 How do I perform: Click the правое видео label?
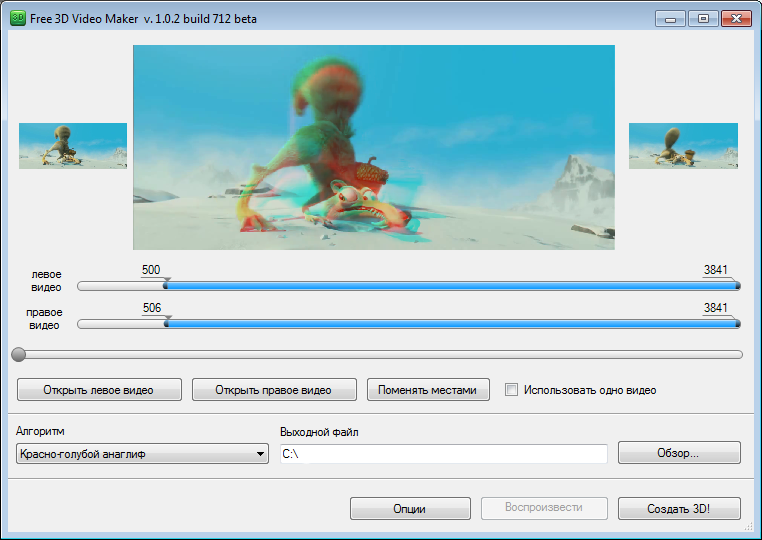(x=44, y=318)
